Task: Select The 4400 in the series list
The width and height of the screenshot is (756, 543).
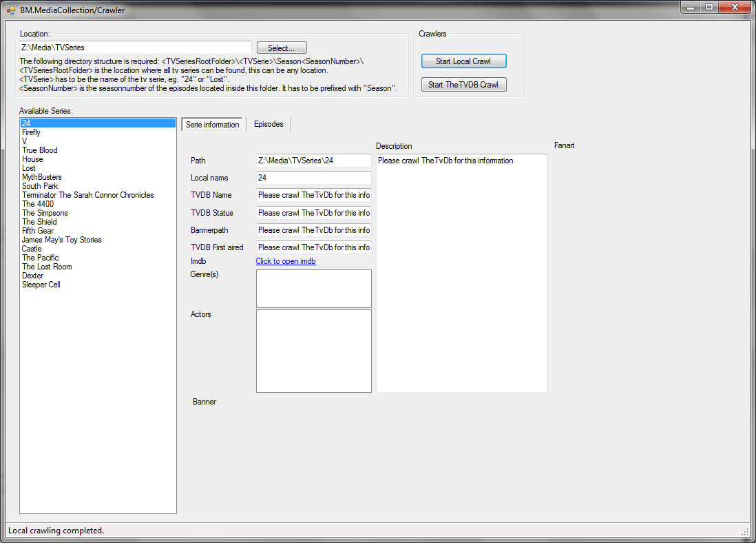Action: click(98, 204)
